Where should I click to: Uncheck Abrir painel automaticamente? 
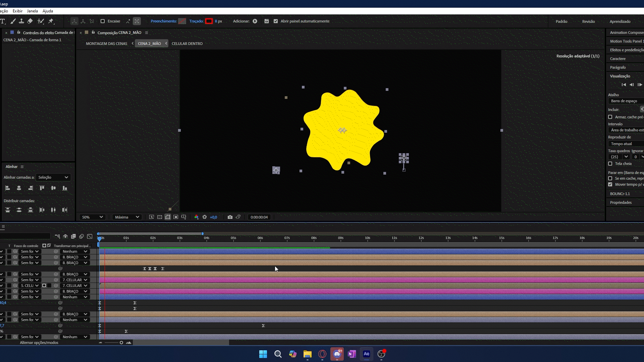pyautogui.click(x=276, y=21)
